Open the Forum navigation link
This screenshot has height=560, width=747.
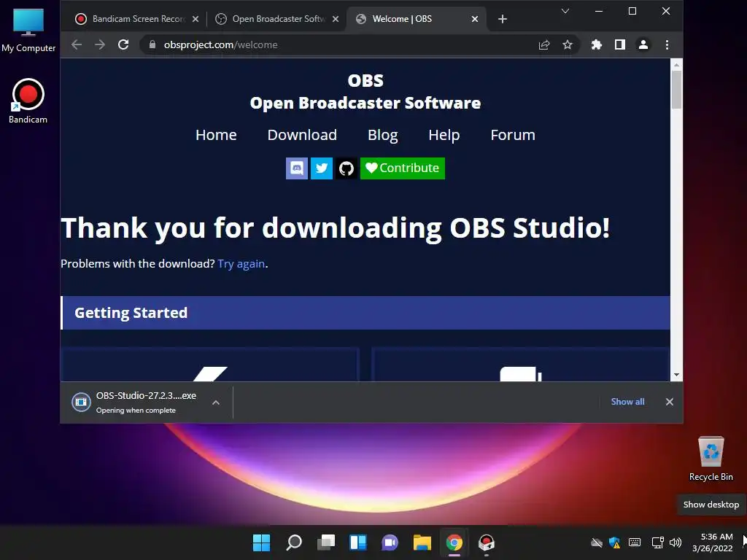pos(513,135)
